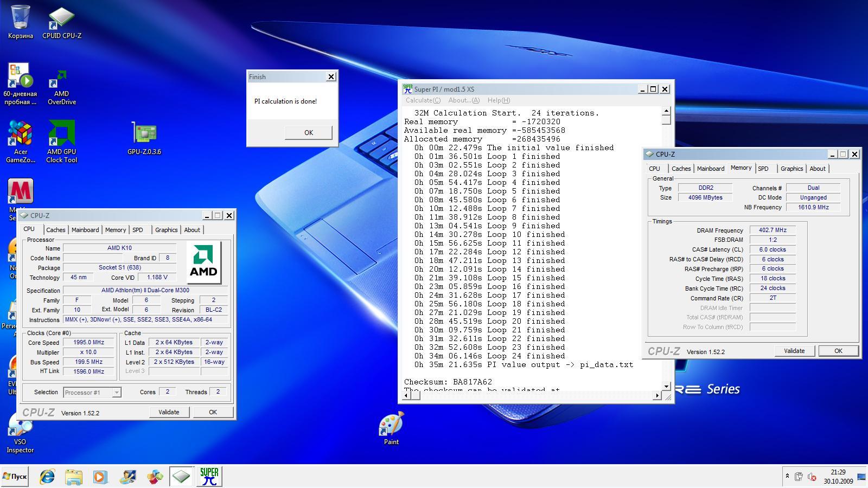Open the CPUID CPU-Z desktop shortcut
The width and height of the screenshot is (868, 488).
coord(62,22)
